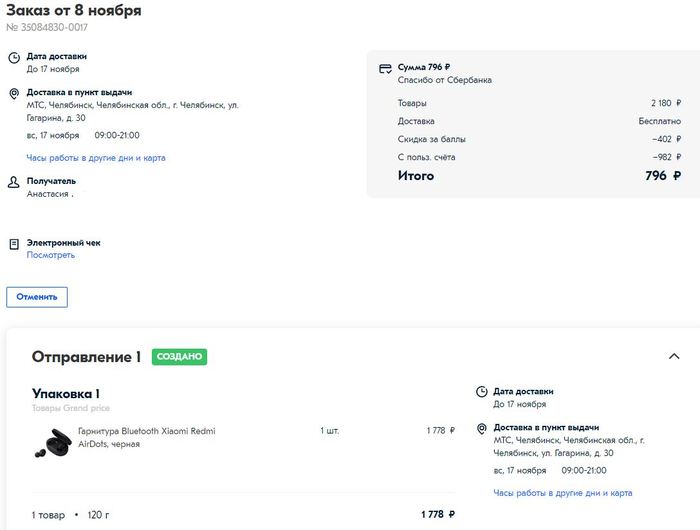Viewport: 700px width, 530px height.
Task: Click the receipt icon beside Электронный чек
Action: pyautogui.click(x=14, y=244)
